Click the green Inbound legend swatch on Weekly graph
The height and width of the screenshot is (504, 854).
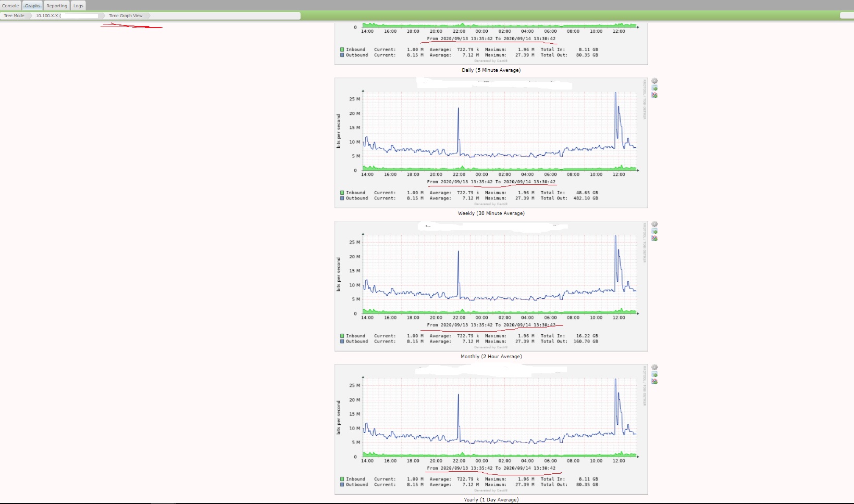click(342, 192)
